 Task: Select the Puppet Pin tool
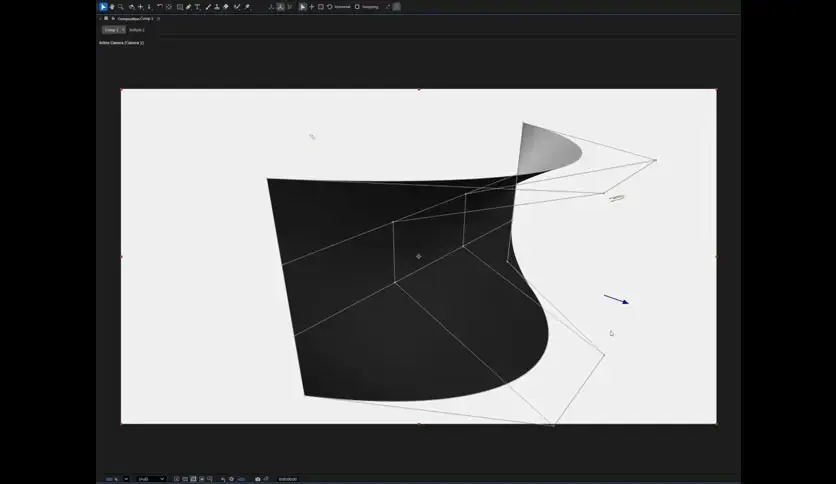(x=247, y=7)
